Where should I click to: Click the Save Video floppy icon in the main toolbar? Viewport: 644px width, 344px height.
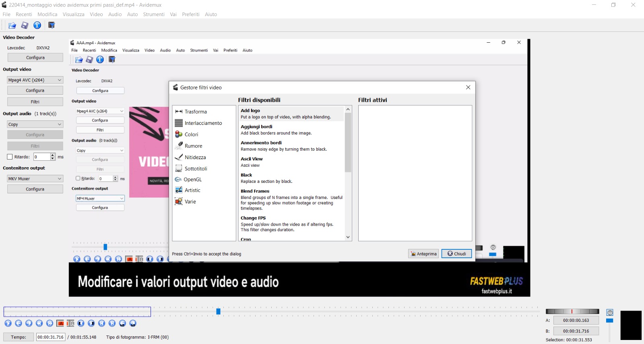(x=25, y=25)
